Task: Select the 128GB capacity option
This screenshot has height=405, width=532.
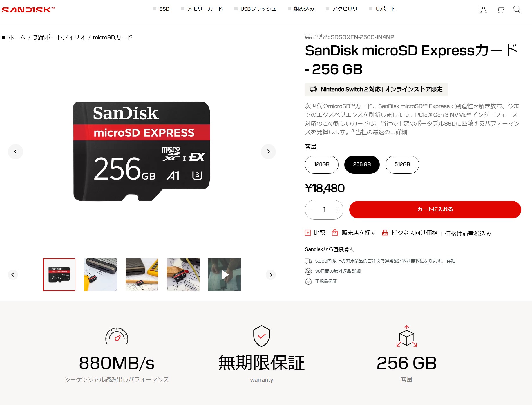Action: [x=321, y=164]
